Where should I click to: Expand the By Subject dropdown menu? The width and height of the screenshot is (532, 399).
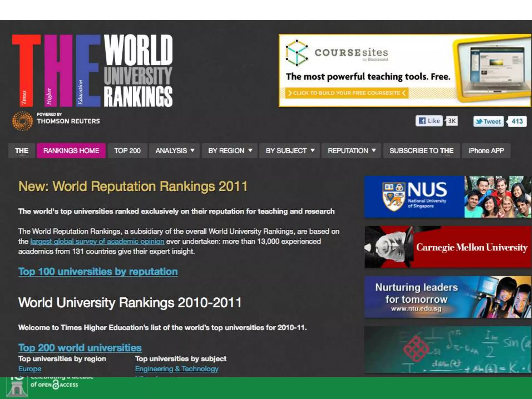tap(290, 151)
